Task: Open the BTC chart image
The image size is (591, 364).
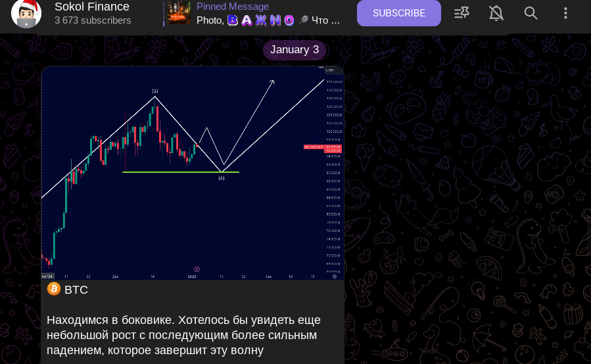Action: (192, 173)
